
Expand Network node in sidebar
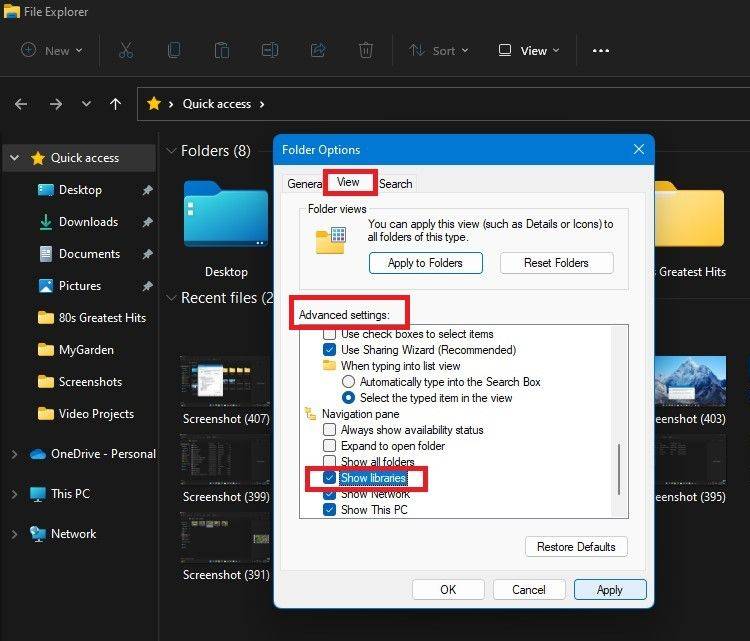pos(14,534)
